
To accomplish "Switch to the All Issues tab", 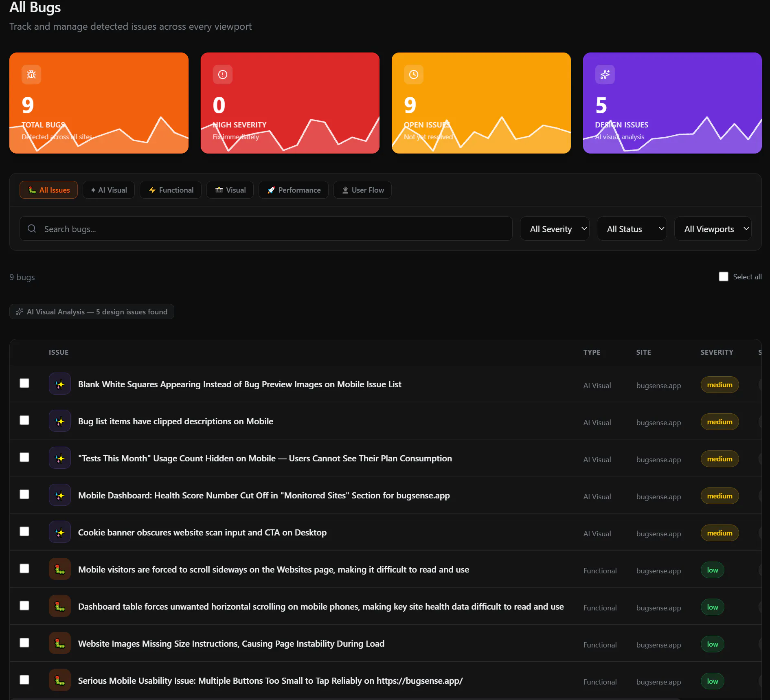I will click(x=48, y=190).
